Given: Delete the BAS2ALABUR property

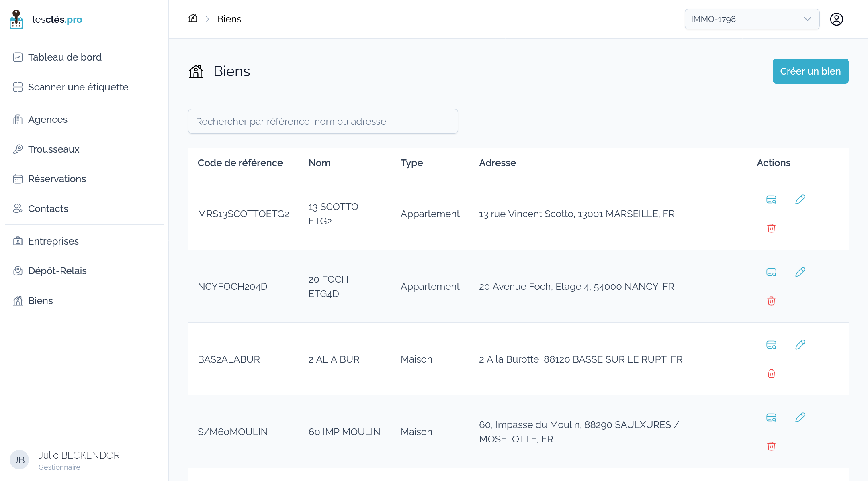Looking at the screenshot, I should 771,374.
